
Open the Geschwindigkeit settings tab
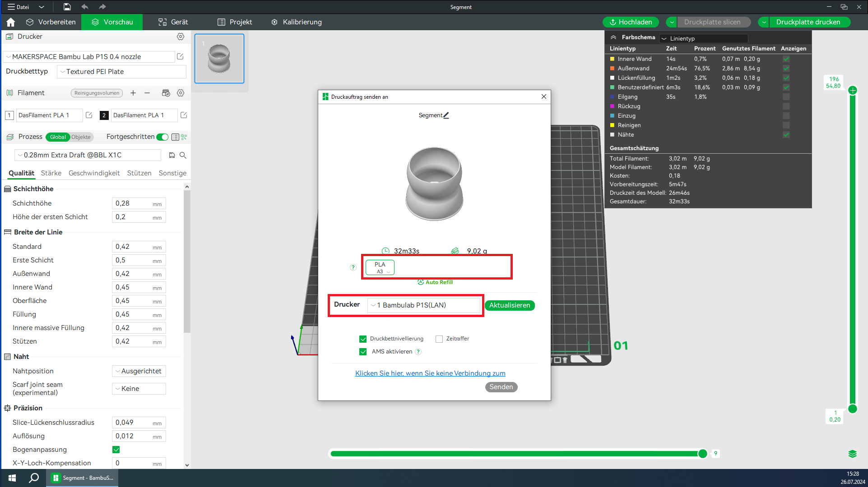click(x=94, y=173)
